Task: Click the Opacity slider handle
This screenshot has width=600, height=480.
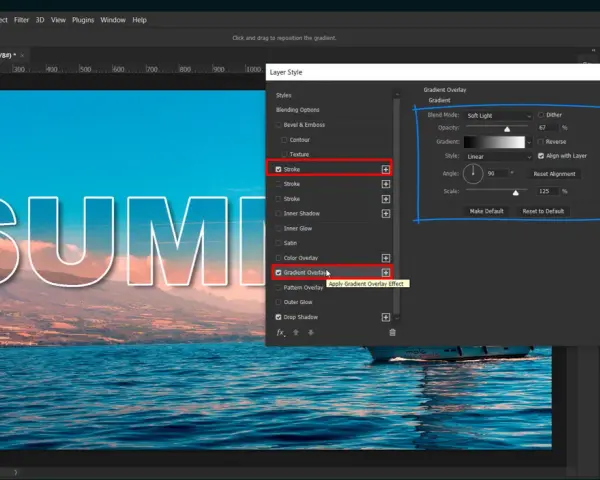Action: pos(507,129)
